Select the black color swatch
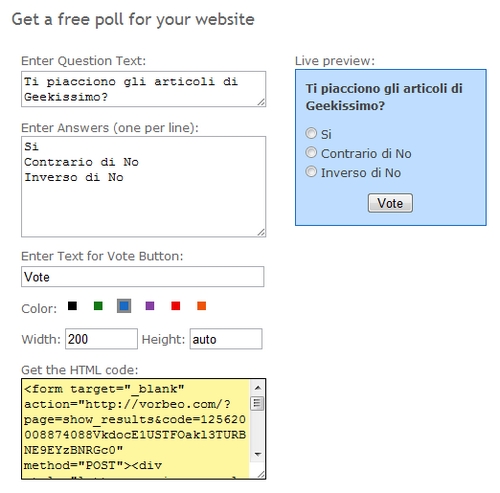Viewport: 500px width, 493px height. (72, 306)
